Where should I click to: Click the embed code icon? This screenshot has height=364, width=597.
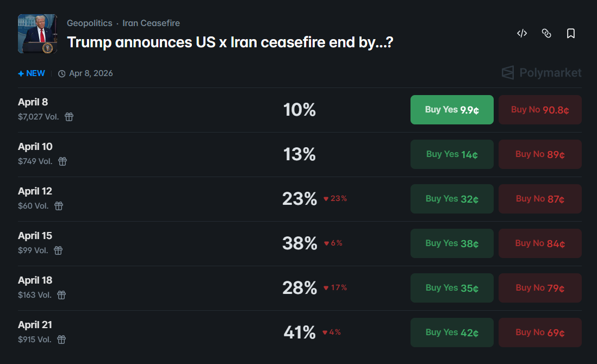[x=522, y=34]
